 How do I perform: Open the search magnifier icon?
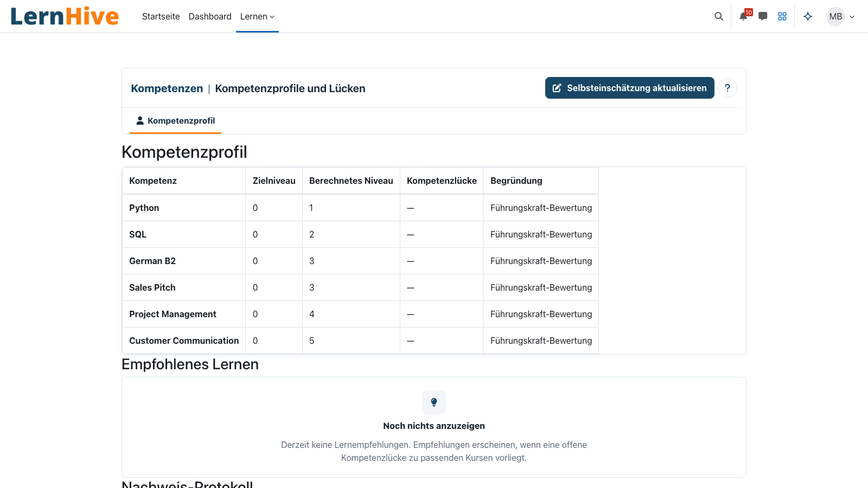pos(719,16)
